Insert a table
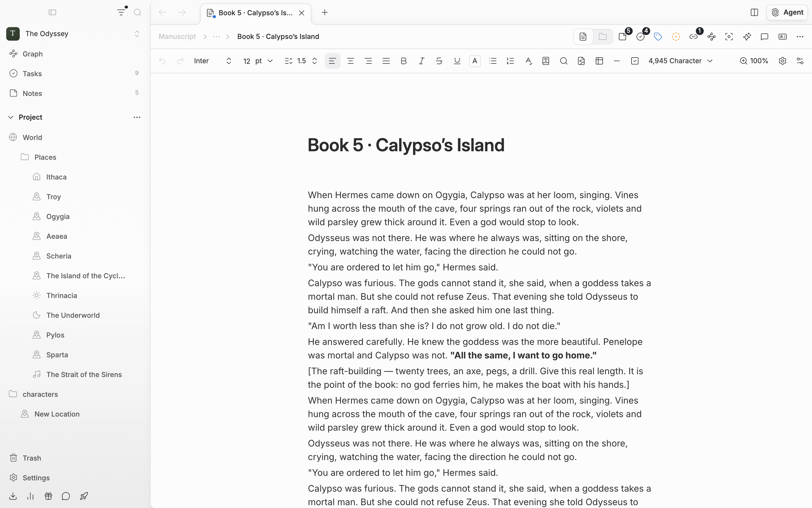Image resolution: width=812 pixels, height=508 pixels. tap(599, 61)
